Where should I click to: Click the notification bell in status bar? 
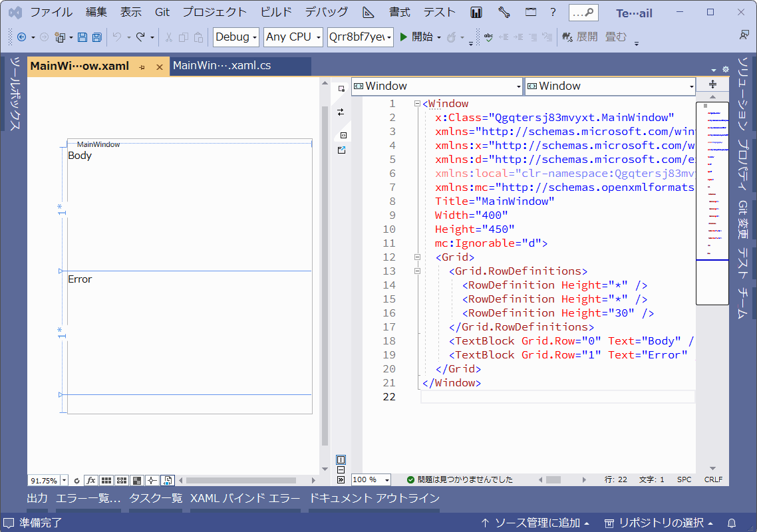pos(732,523)
